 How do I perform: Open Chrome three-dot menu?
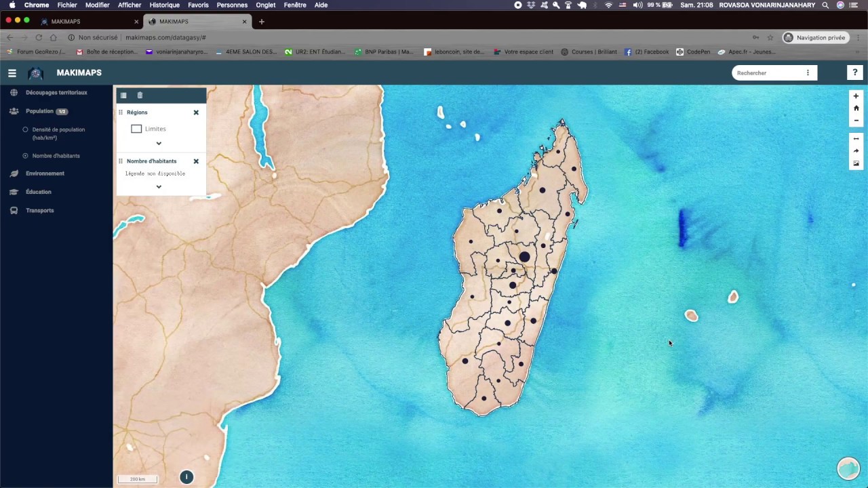(x=859, y=38)
